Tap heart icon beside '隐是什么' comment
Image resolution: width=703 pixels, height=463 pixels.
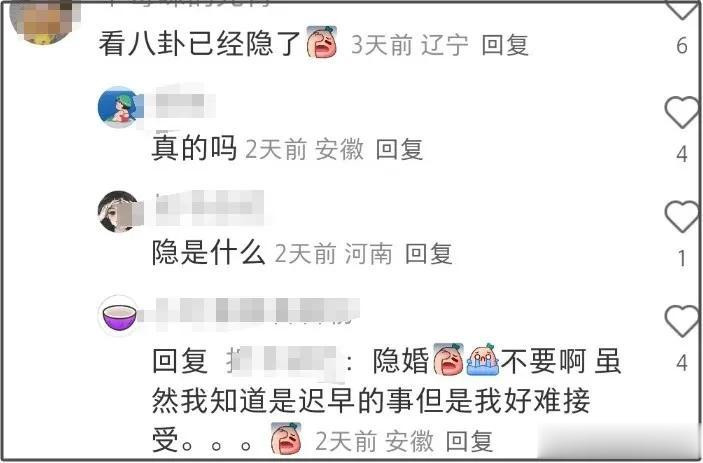[681, 217]
